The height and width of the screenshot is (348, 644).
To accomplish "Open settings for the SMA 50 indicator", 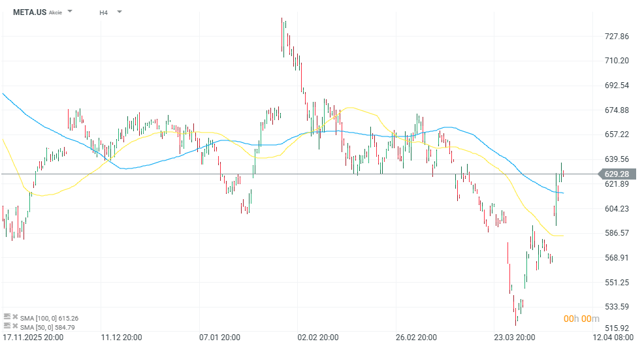I will coord(7,326).
